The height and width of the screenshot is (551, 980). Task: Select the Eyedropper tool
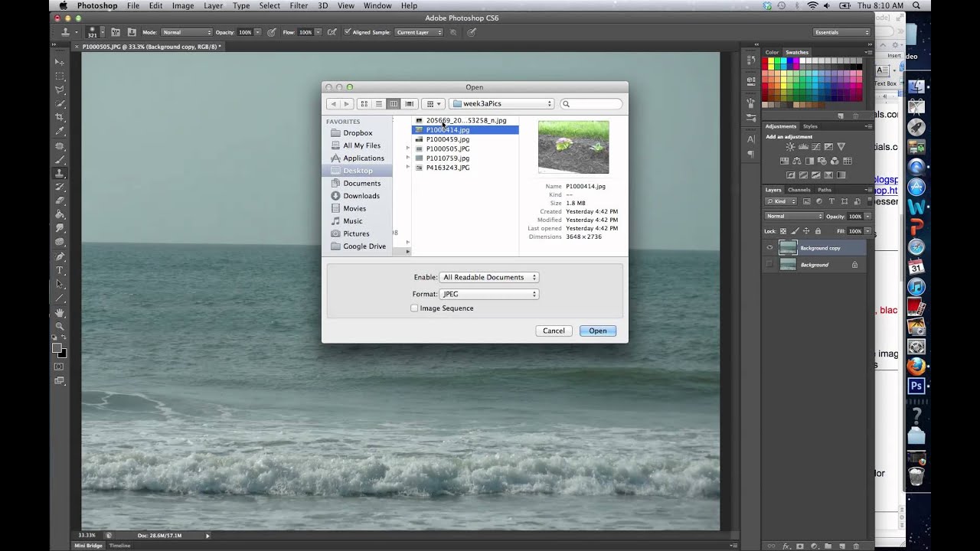(60, 131)
